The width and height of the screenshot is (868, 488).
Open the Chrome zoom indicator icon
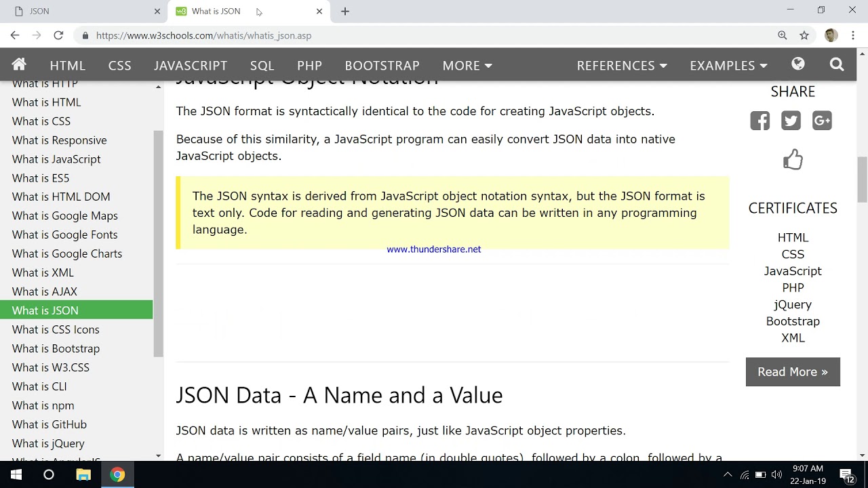click(783, 35)
